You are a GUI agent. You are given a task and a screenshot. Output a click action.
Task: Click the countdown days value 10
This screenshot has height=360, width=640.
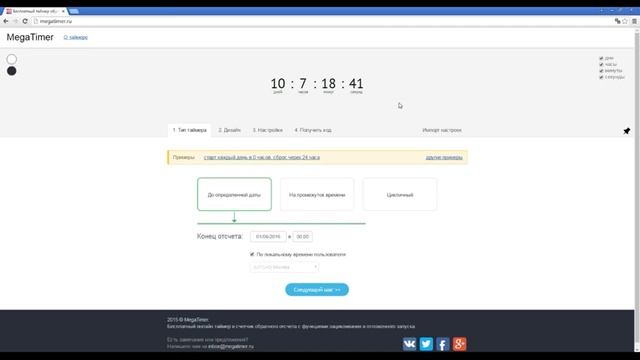[278, 84]
